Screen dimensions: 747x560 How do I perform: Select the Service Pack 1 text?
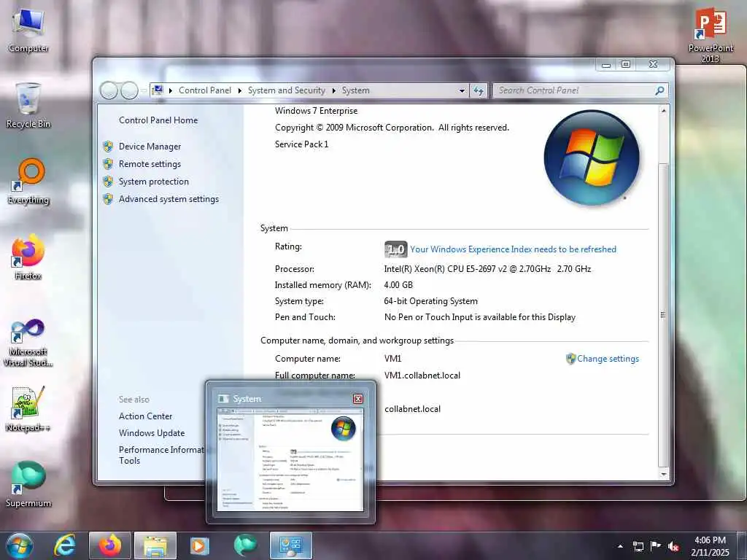(x=301, y=144)
